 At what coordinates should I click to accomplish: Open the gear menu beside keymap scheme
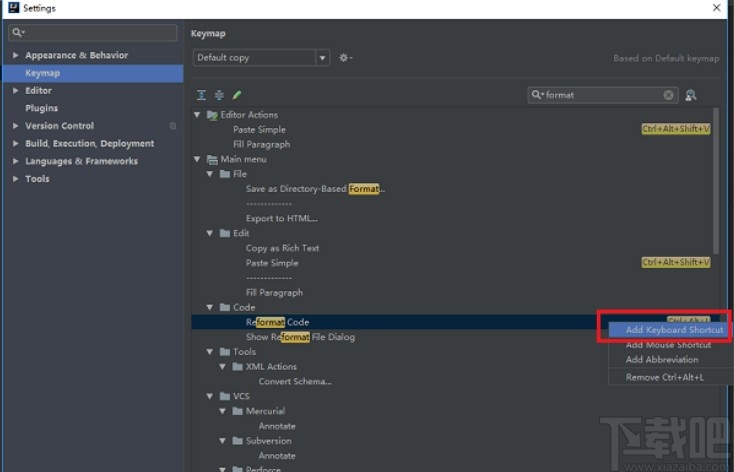345,58
